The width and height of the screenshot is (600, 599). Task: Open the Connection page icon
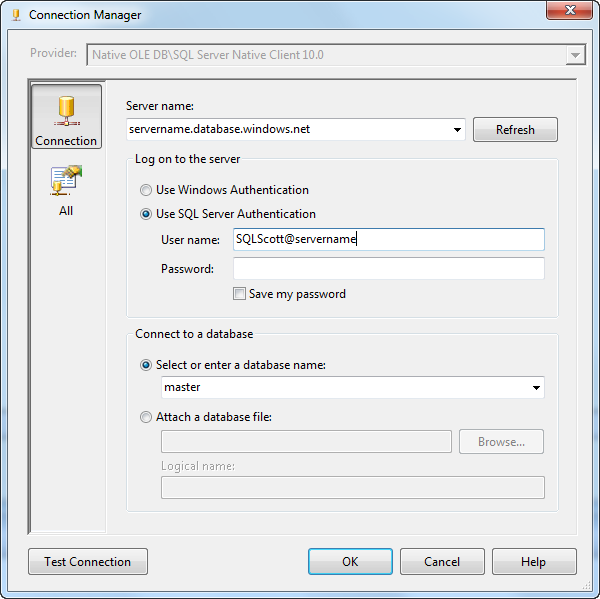coord(66,117)
